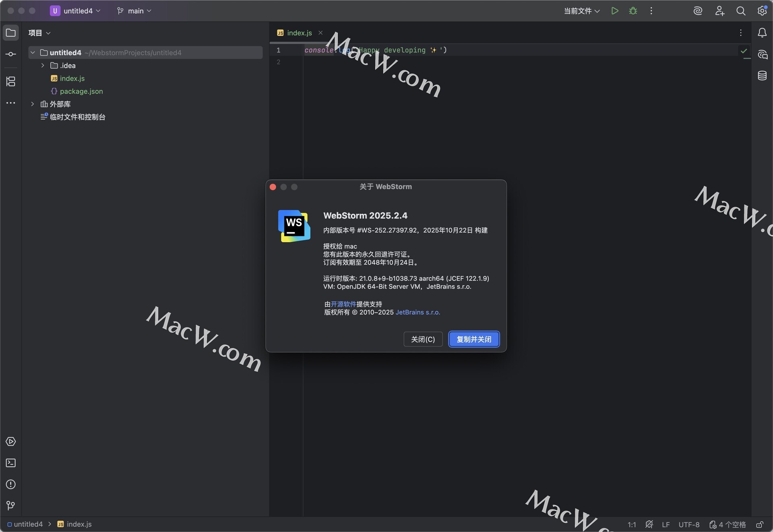Screen dimensions: 773x532
Task: Toggle read-only lock in status bar
Action: pos(759,524)
